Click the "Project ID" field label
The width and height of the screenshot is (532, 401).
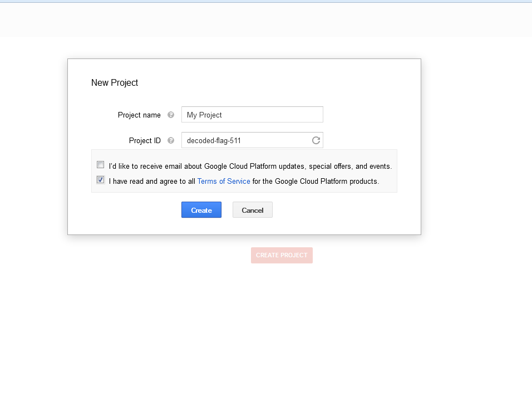(x=145, y=140)
